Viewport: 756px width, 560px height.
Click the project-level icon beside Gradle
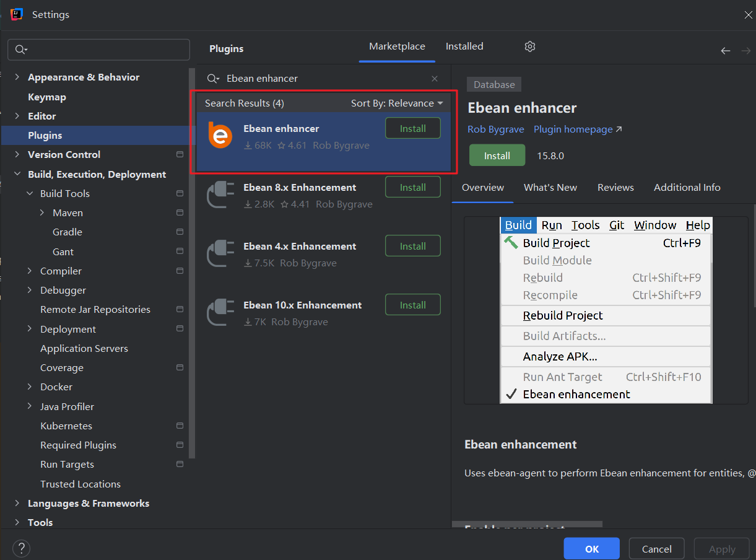180,232
